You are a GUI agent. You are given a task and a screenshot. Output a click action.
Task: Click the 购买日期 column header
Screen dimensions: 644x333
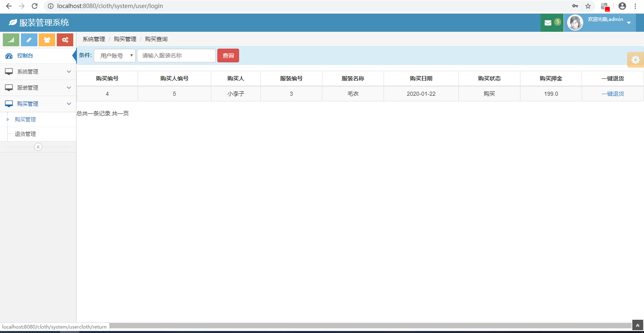[x=421, y=78]
